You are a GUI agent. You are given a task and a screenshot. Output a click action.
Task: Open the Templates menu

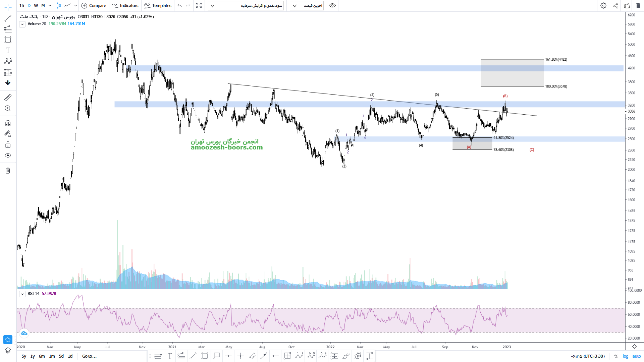(158, 6)
